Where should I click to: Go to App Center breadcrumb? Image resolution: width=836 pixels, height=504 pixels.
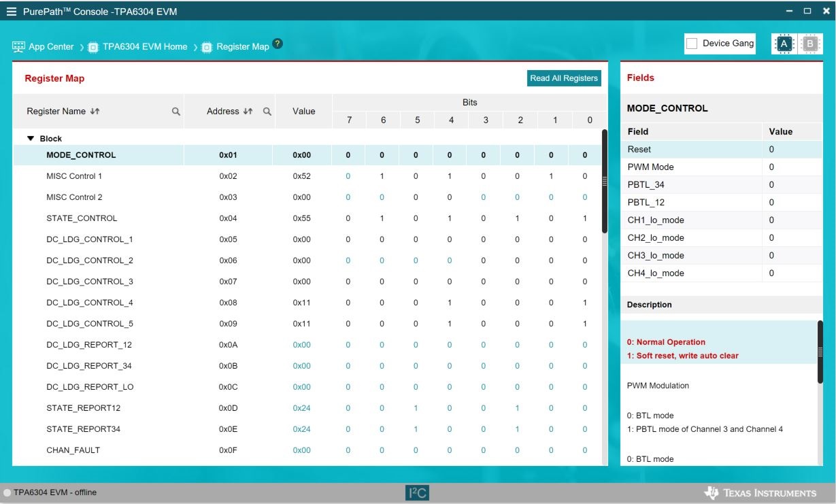click(x=44, y=47)
